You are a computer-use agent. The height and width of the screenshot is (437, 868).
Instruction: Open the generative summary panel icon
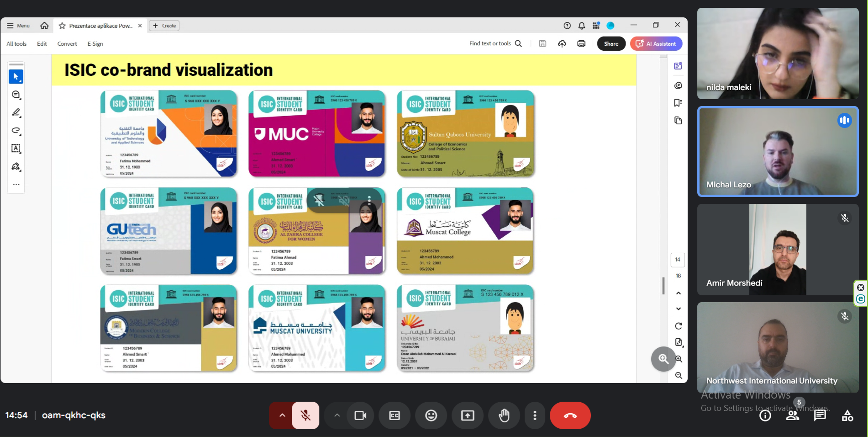678,66
